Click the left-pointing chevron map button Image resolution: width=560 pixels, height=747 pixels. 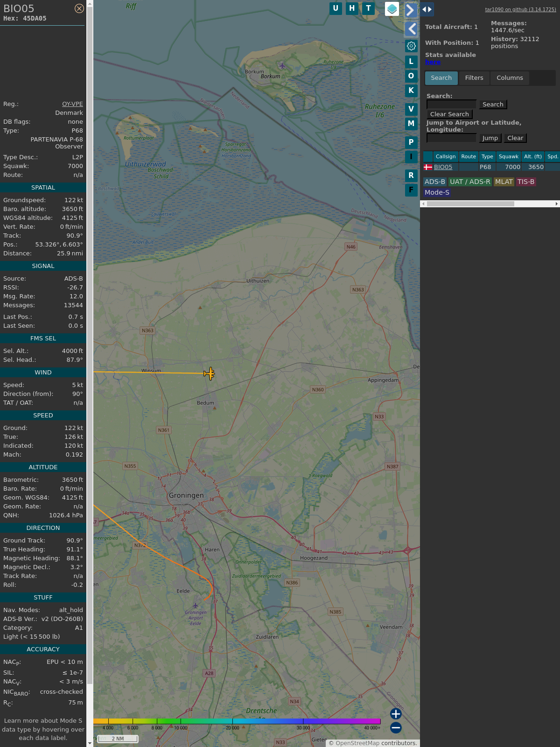411,29
